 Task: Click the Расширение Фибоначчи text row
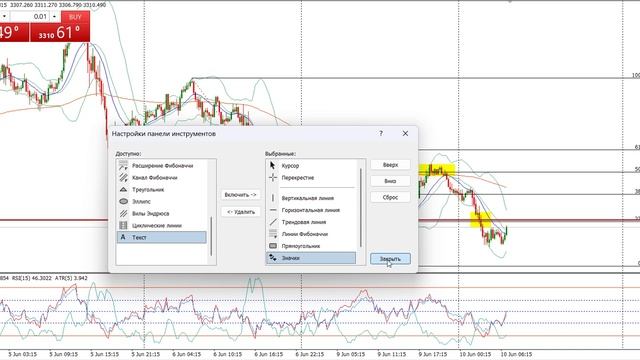[162, 165]
